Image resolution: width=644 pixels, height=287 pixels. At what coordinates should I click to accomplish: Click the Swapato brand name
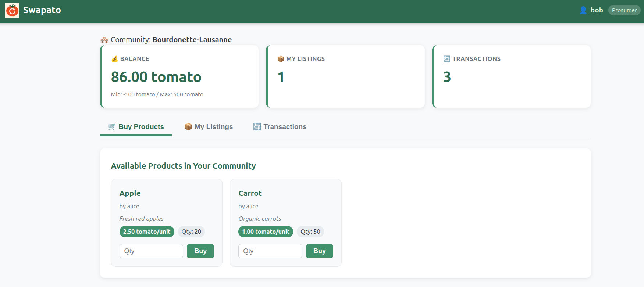click(42, 10)
